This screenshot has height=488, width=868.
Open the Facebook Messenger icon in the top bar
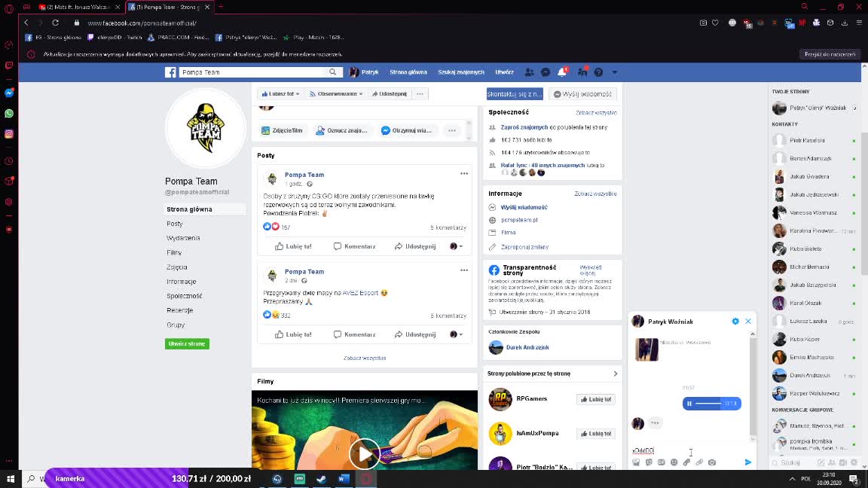546,72
